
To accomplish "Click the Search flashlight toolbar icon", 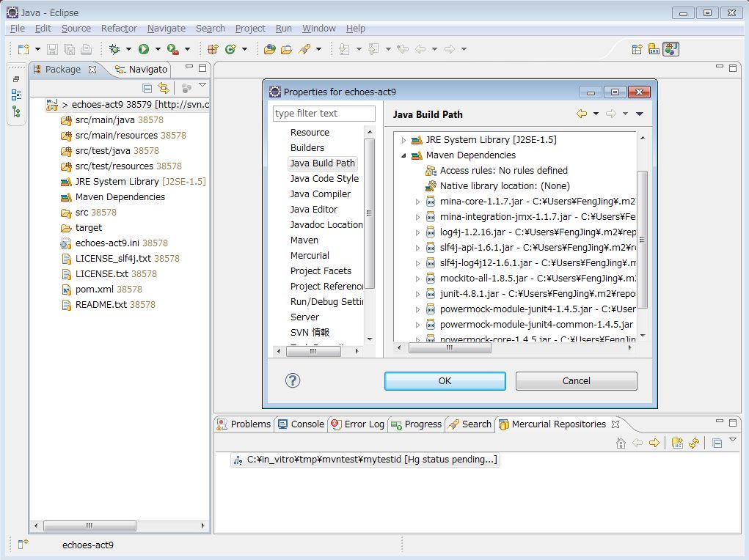I will pos(304,49).
